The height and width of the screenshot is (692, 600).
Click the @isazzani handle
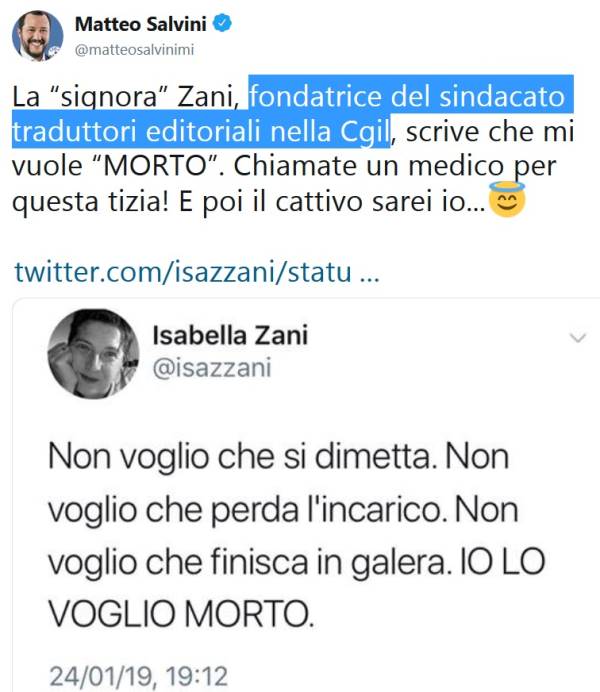tap(212, 368)
